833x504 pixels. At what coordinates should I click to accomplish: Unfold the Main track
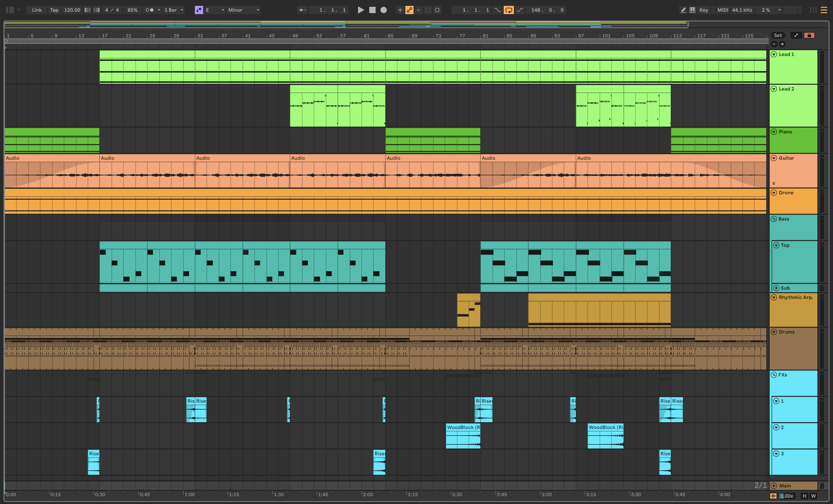pos(774,486)
